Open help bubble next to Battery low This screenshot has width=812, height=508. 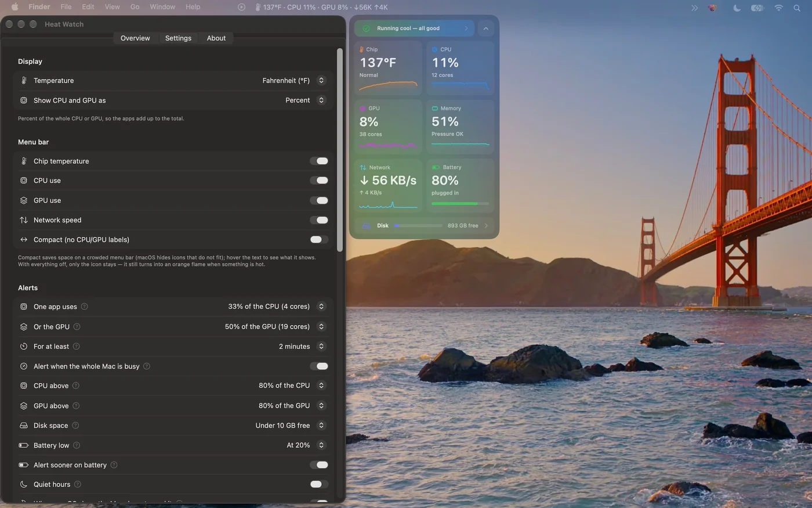click(x=77, y=445)
